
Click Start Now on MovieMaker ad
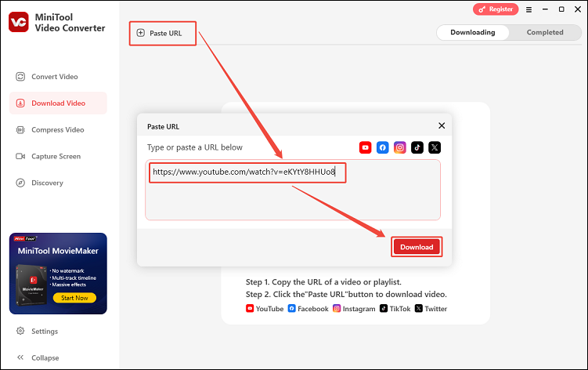[x=74, y=298]
